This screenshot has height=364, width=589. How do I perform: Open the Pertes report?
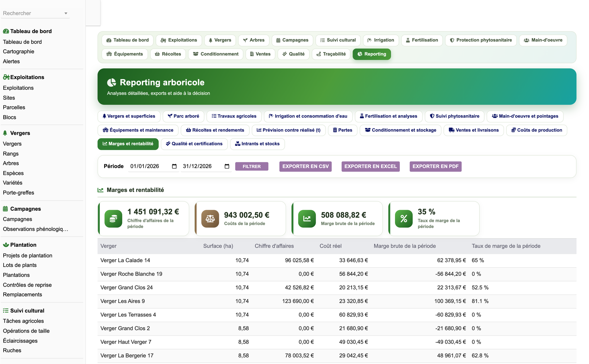pos(343,130)
